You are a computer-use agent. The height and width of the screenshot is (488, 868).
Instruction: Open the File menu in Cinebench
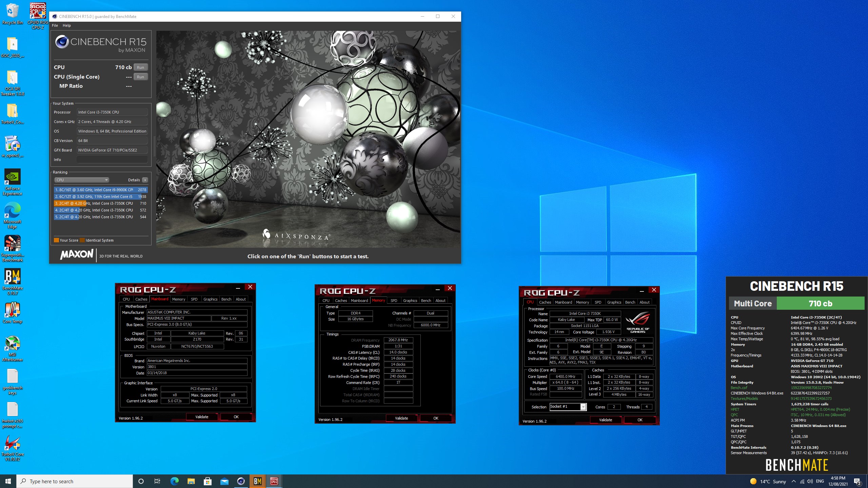coord(55,25)
